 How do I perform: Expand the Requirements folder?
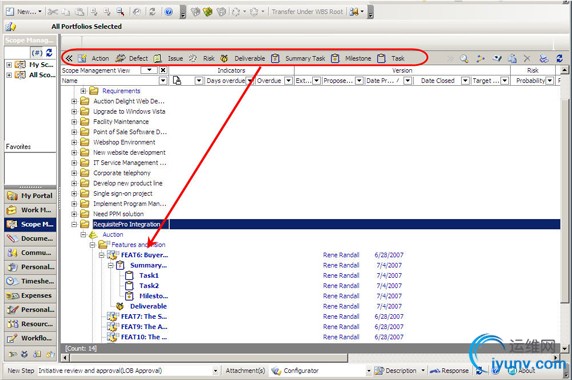point(83,91)
